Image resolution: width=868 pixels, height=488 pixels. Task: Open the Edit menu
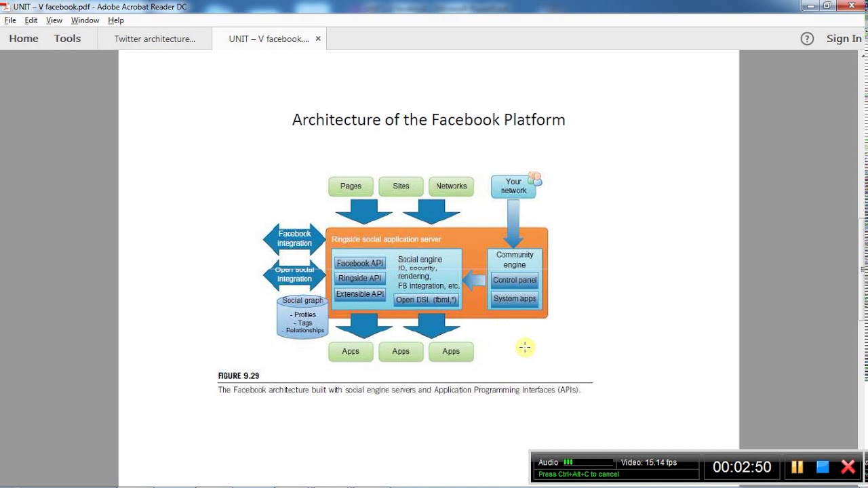coord(31,20)
